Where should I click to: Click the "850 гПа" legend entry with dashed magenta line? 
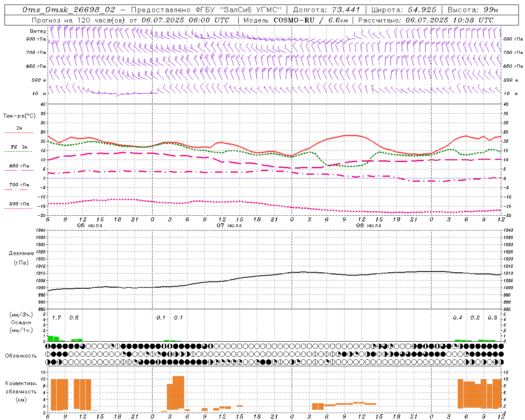(x=19, y=166)
